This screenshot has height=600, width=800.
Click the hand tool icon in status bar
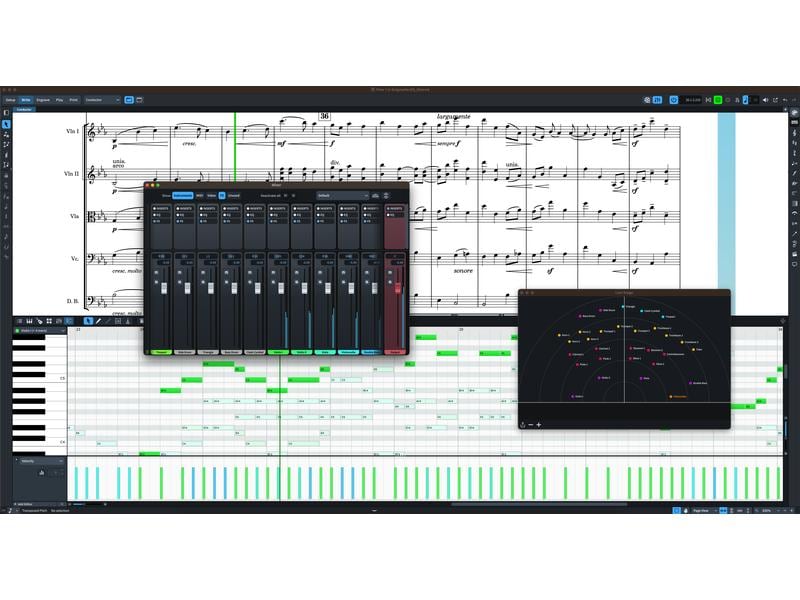point(685,510)
